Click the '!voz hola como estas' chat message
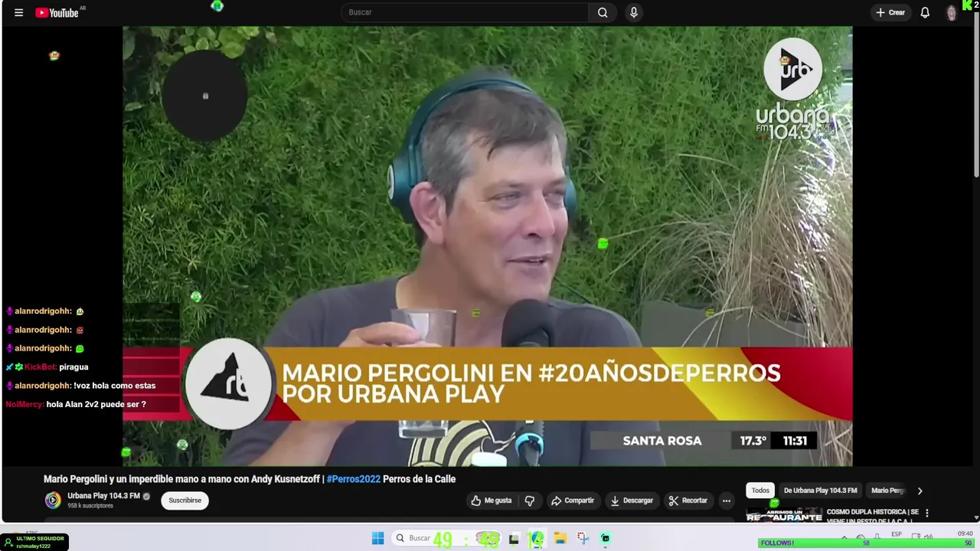Screen dimensions: 980x551 [x=114, y=386]
